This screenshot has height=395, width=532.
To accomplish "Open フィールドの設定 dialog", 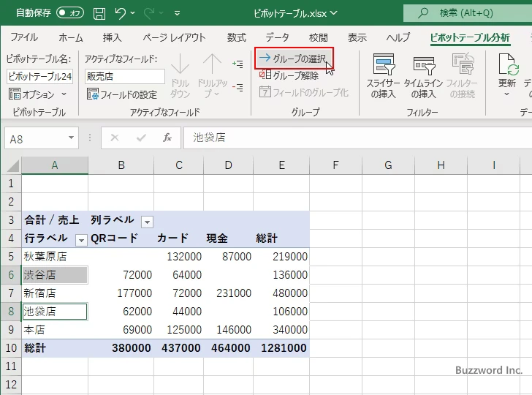I will tap(122, 94).
